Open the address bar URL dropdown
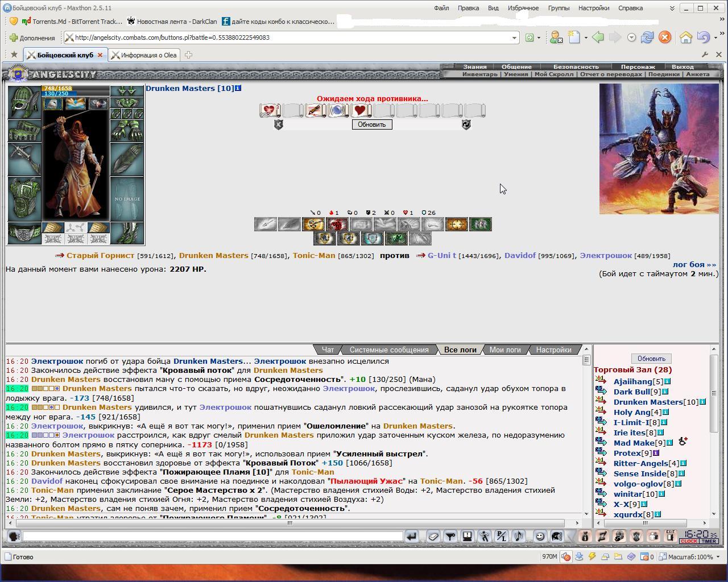The height and width of the screenshot is (582, 728). (x=514, y=38)
